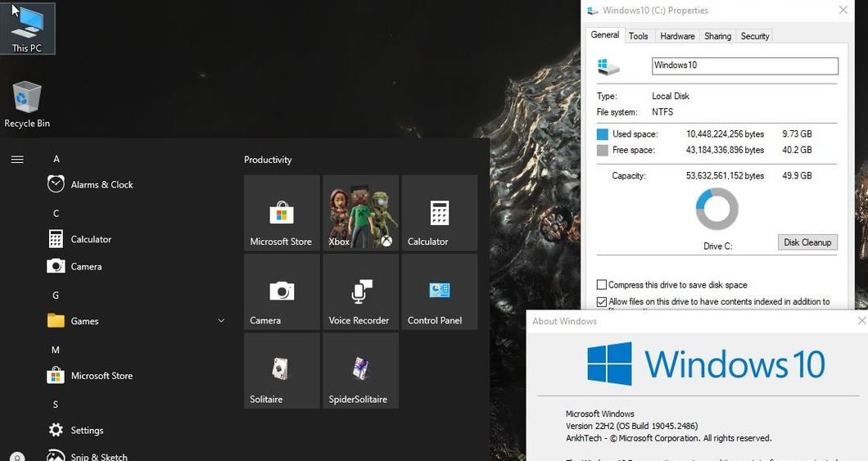Click the drive name field containing Windows10
Image resolution: width=868 pixels, height=461 pixels.
tap(744, 66)
